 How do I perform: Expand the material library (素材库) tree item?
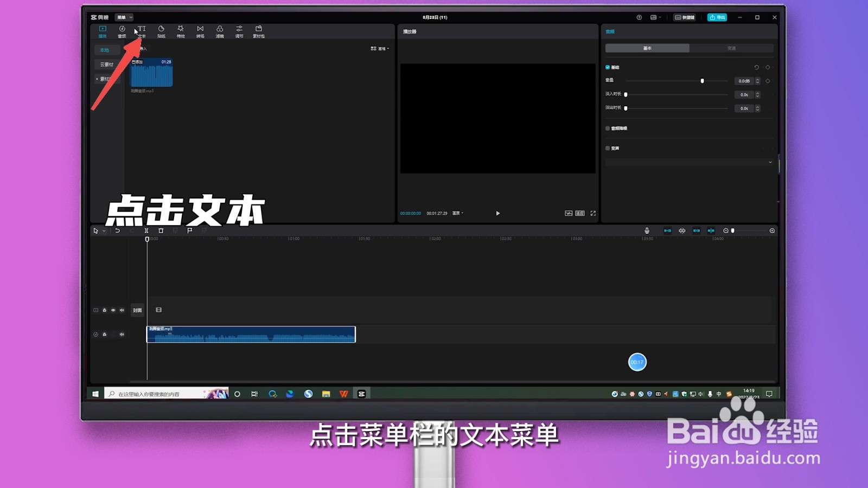[x=97, y=79]
